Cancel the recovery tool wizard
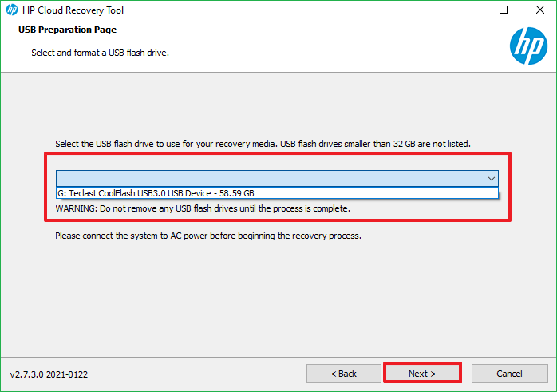557x392 pixels. 509,373
